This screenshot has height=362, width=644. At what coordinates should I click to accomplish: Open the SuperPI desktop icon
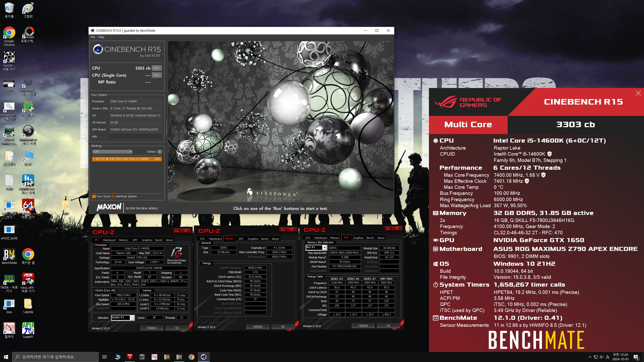(x=28, y=330)
